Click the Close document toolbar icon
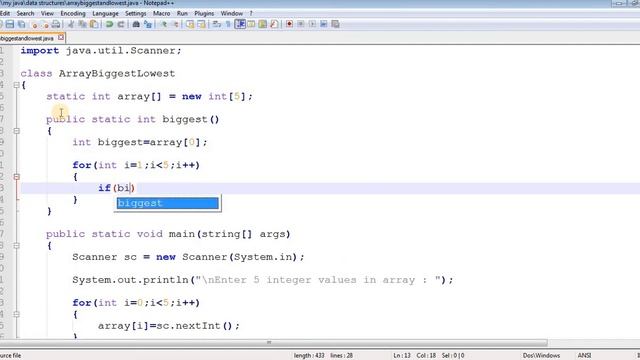640x360 pixels. click(x=34, y=24)
